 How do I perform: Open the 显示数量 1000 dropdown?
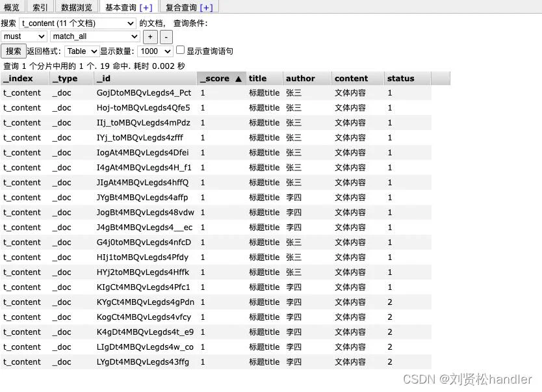tap(155, 51)
